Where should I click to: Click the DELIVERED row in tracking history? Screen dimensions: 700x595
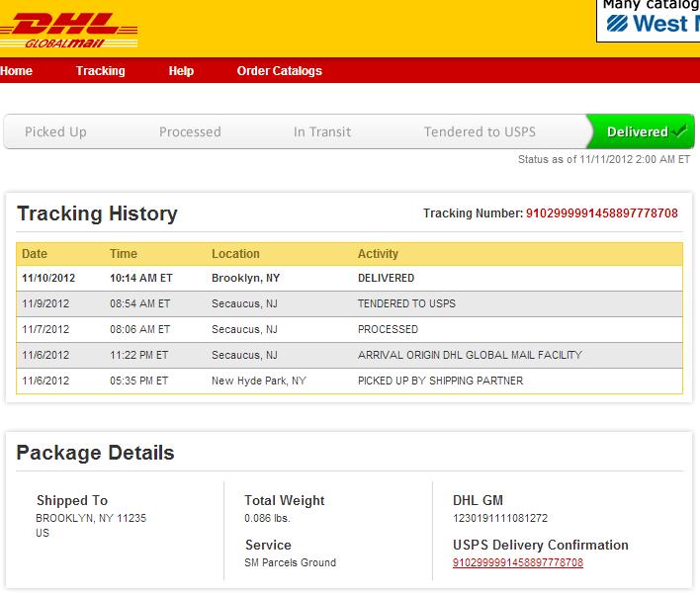349,278
